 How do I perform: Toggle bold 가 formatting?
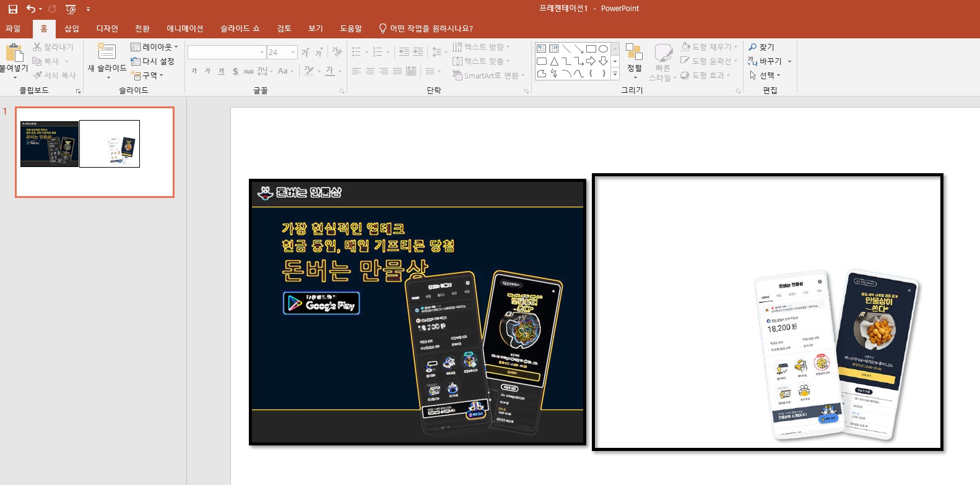pos(194,71)
